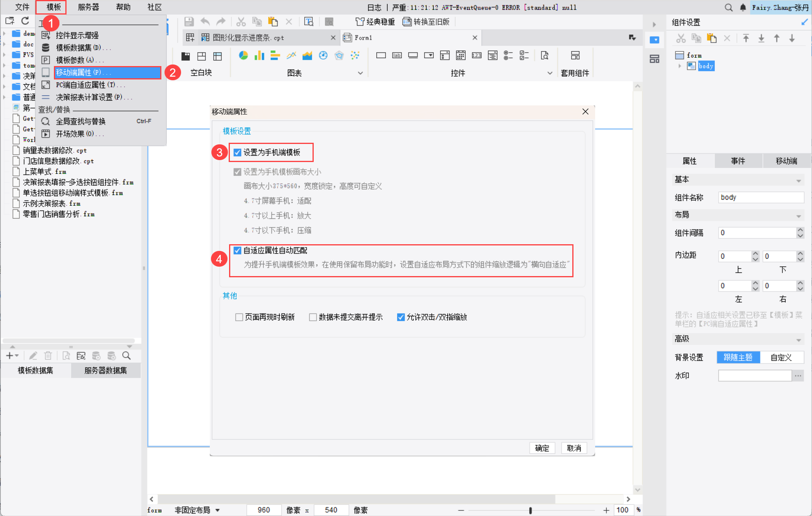The image size is (812, 516).
Task: Click the 确定 button in dialog
Action: [x=542, y=448]
